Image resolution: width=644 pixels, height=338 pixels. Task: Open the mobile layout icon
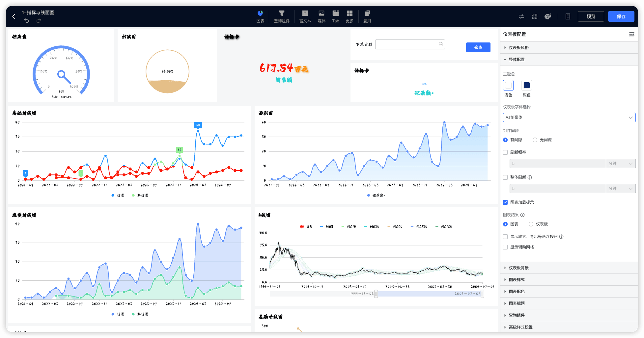coord(568,16)
